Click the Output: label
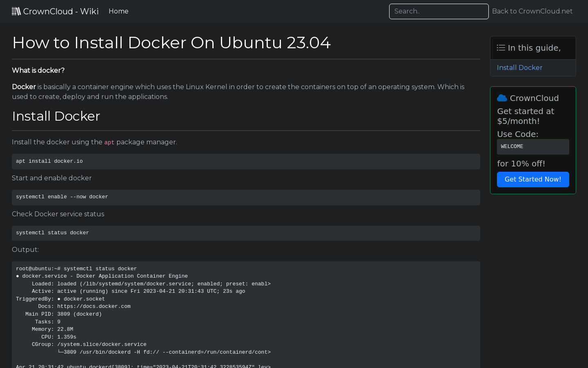 coord(25,250)
